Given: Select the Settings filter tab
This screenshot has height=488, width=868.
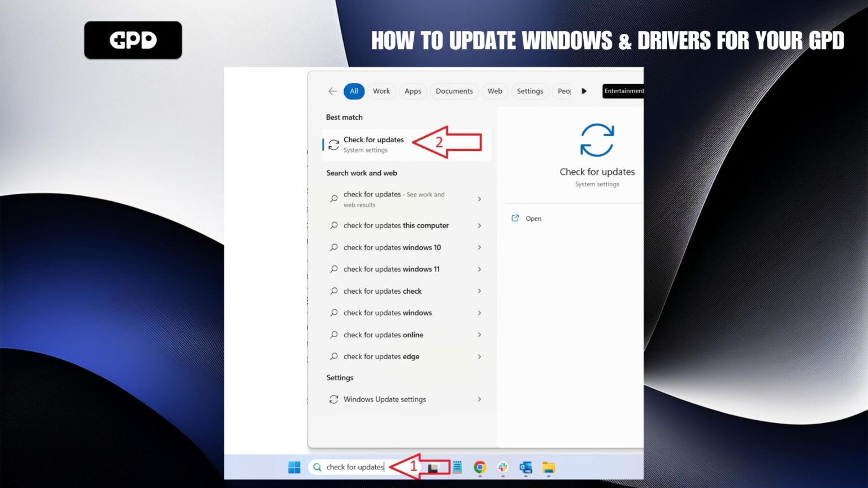Looking at the screenshot, I should click(x=530, y=91).
